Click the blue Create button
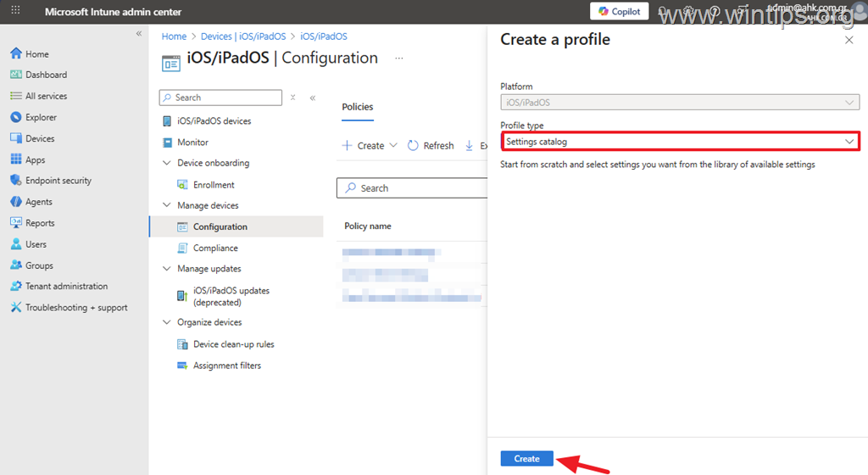This screenshot has width=868, height=475. tap(526, 459)
